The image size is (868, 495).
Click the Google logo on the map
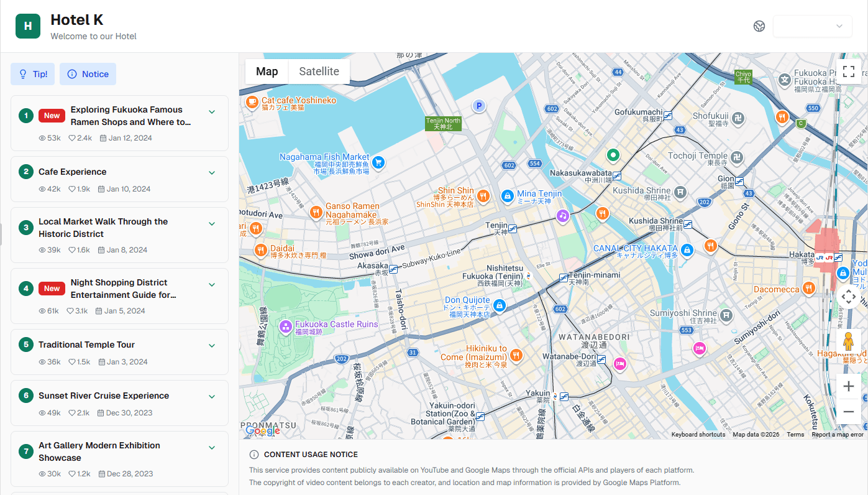pyautogui.click(x=264, y=430)
